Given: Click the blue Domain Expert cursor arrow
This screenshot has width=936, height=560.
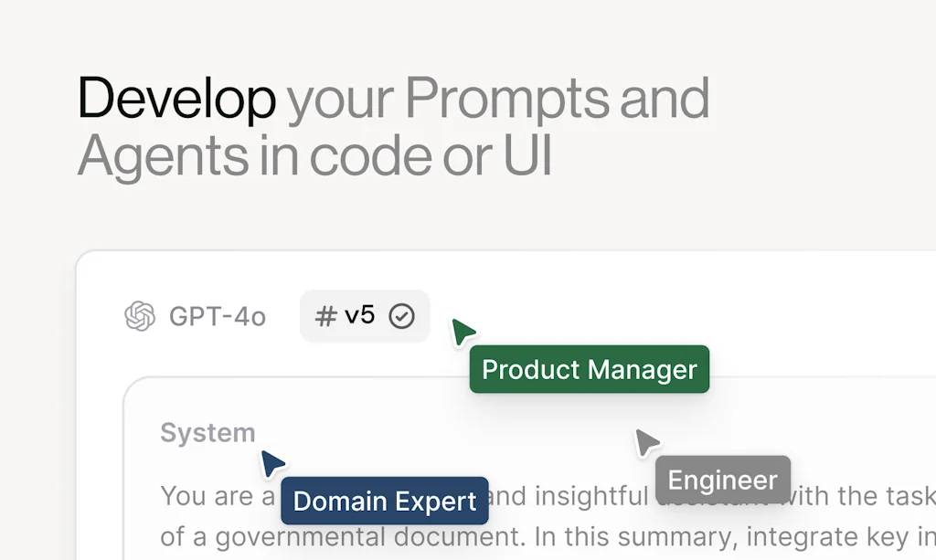Looking at the screenshot, I should pos(271,463).
